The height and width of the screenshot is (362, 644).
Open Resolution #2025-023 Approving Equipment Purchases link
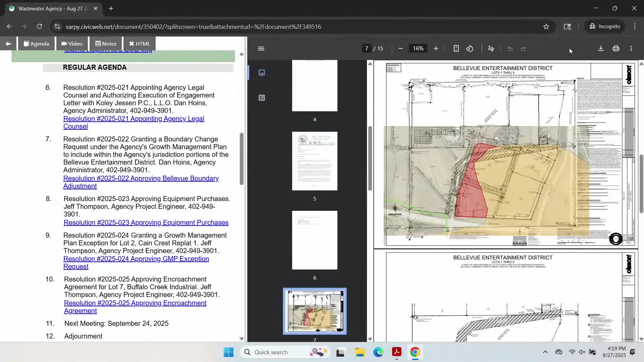tap(146, 223)
